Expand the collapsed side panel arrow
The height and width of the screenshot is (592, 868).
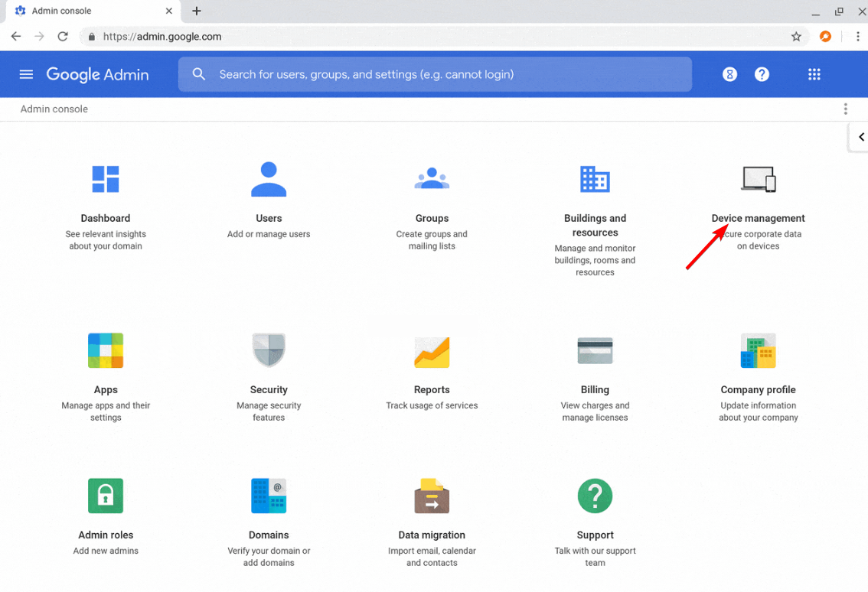pos(861,137)
